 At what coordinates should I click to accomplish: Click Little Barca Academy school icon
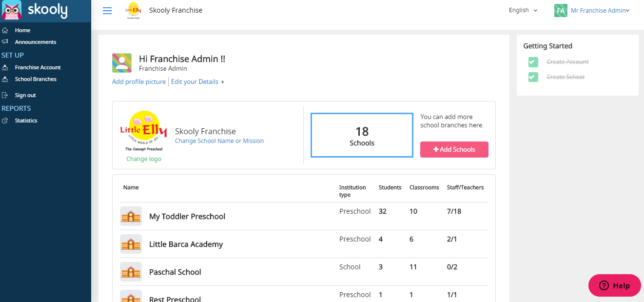tap(131, 244)
